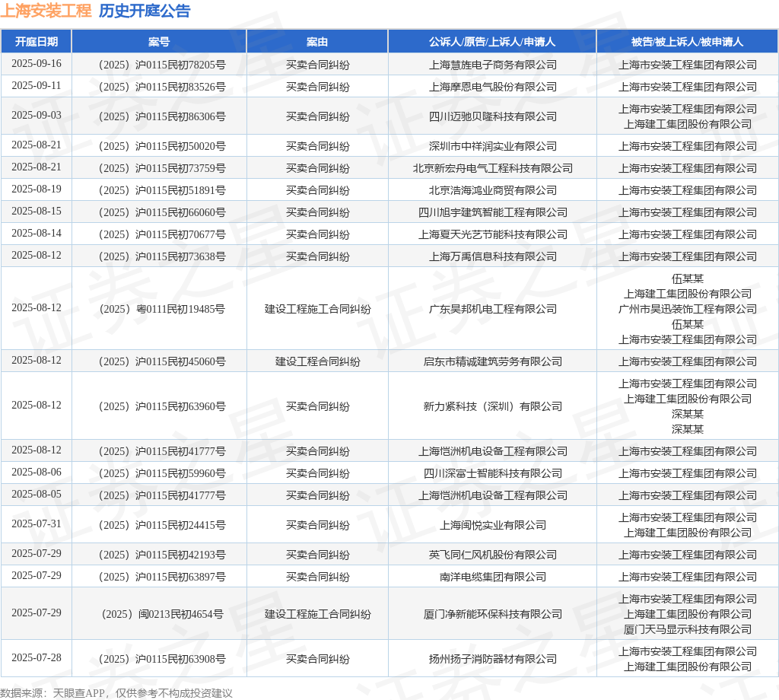This screenshot has width=779, height=700.
Task: Click date cell 2025-08-06
Action: tap(37, 472)
